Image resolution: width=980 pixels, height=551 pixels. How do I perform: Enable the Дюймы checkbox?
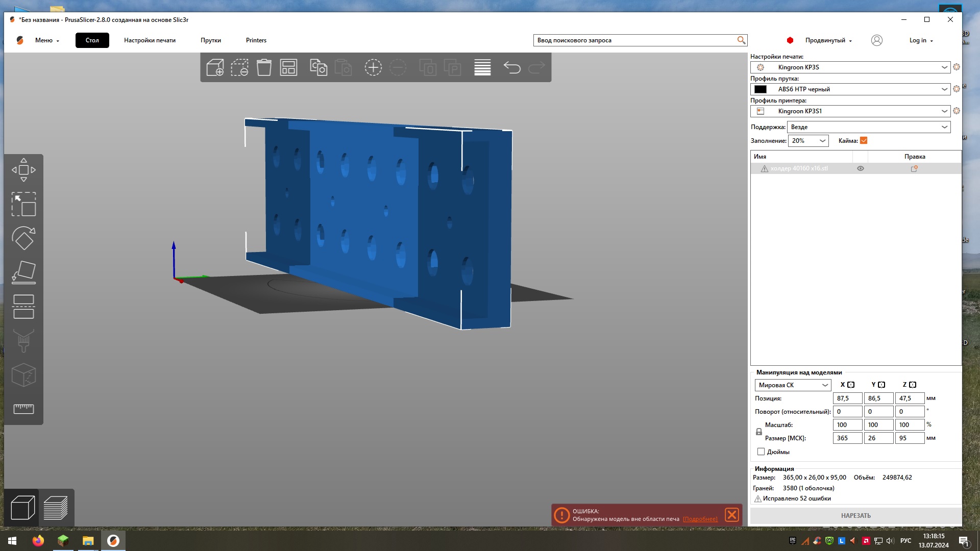pos(761,452)
